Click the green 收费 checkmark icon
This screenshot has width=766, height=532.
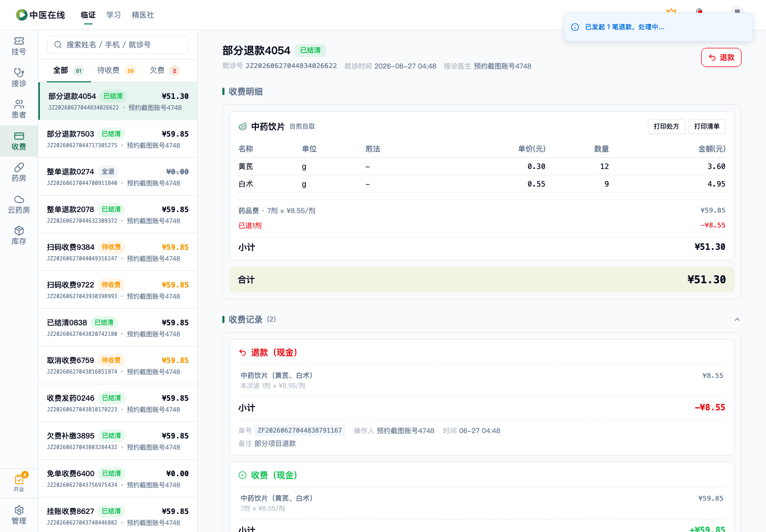[x=243, y=475]
